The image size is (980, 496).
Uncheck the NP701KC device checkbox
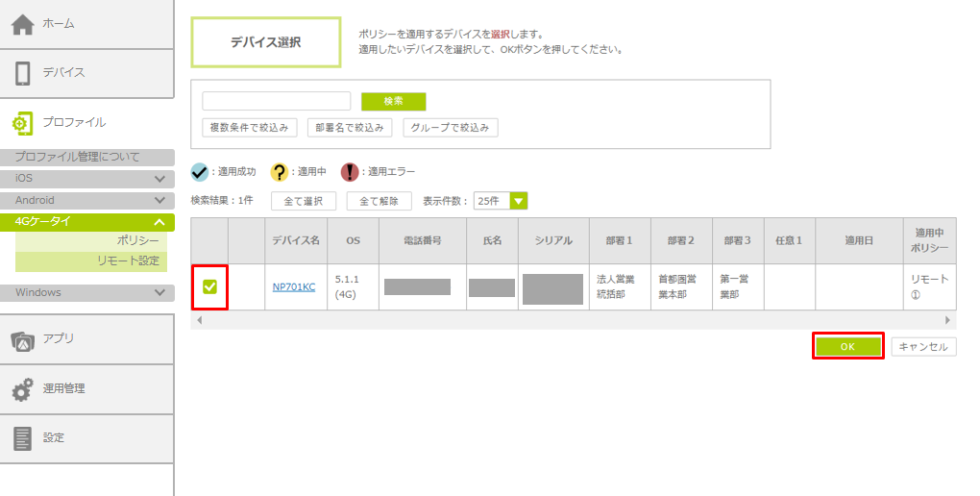point(209,286)
